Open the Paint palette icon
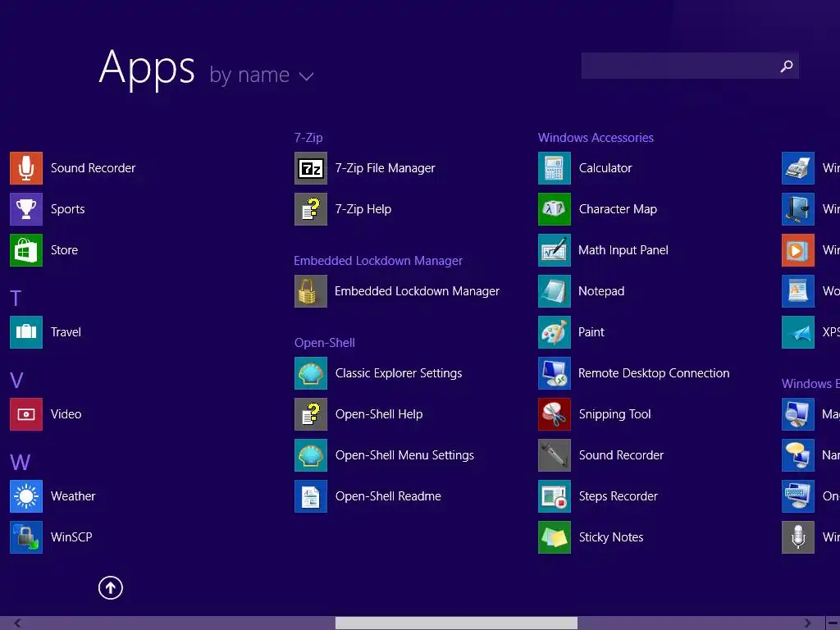This screenshot has width=840, height=630. [555, 332]
